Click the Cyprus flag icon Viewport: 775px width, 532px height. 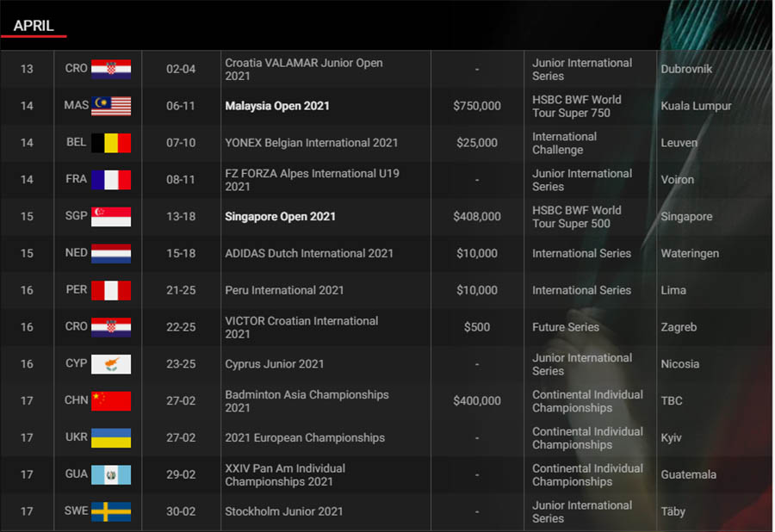tap(111, 364)
